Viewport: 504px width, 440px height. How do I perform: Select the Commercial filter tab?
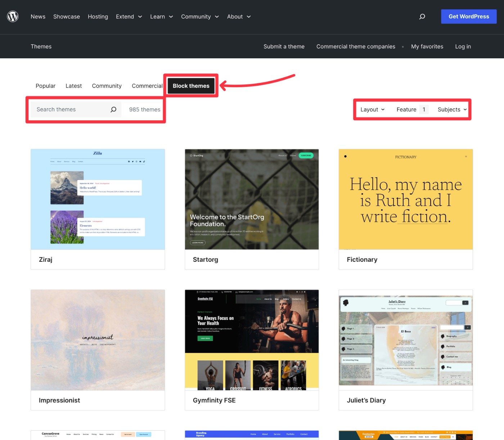click(x=147, y=86)
